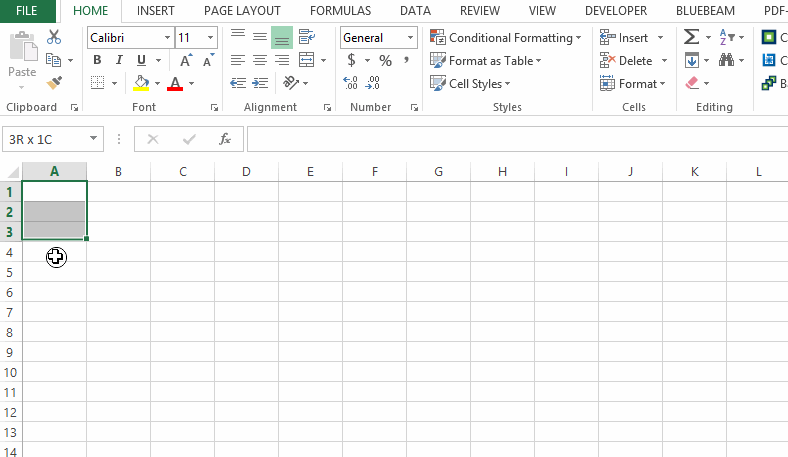Image resolution: width=788 pixels, height=457 pixels.
Task: Open the Calibri font name dropdown
Action: pyautogui.click(x=166, y=37)
